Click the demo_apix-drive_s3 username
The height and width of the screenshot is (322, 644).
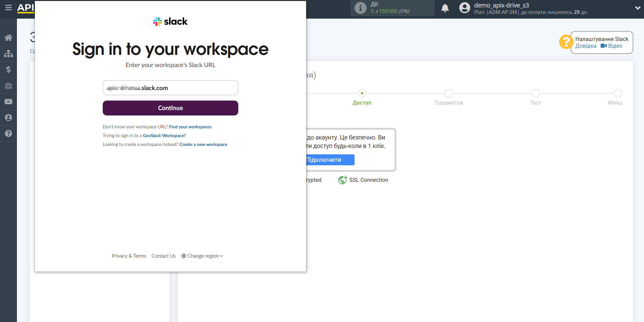pyautogui.click(x=501, y=5)
